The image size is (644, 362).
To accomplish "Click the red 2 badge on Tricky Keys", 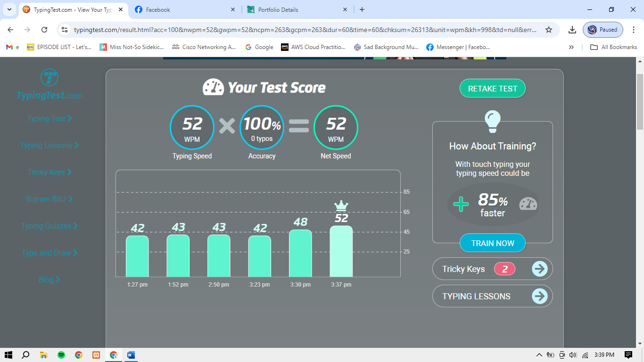I will click(x=504, y=269).
